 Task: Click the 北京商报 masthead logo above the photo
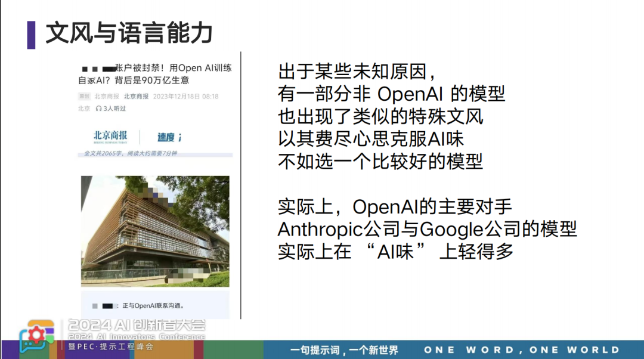click(x=110, y=137)
